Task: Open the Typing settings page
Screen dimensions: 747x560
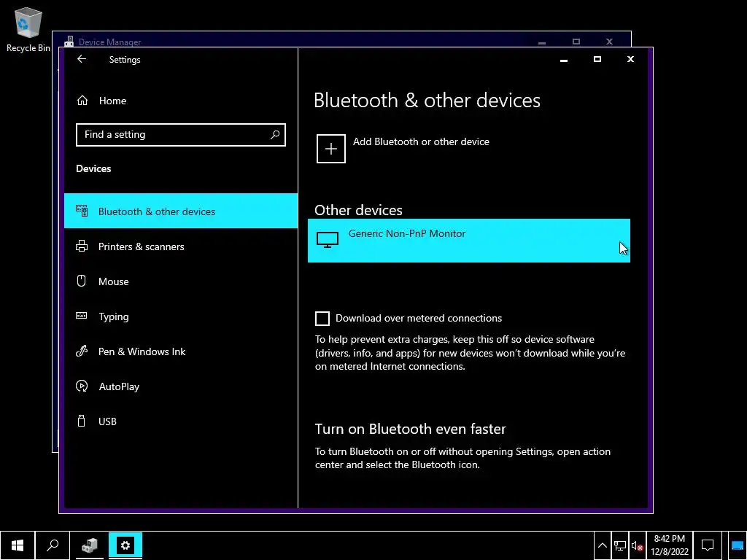Action: click(x=181, y=316)
